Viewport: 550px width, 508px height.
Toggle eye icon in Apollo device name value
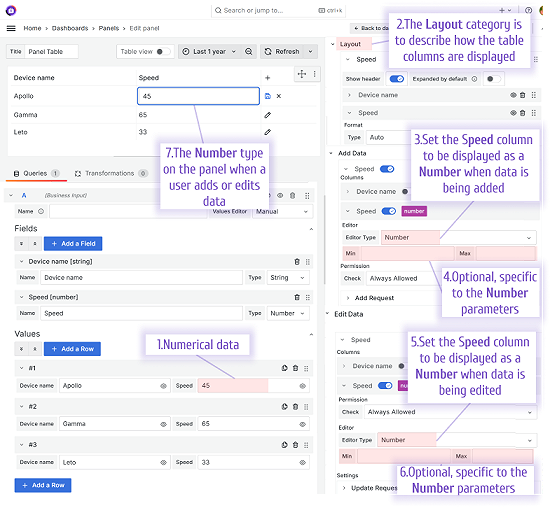[163, 386]
